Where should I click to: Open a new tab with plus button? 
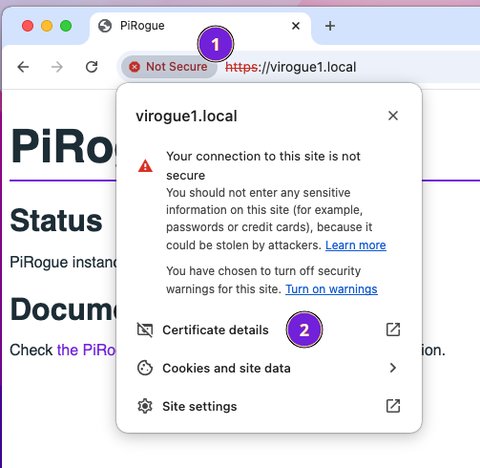(x=330, y=26)
